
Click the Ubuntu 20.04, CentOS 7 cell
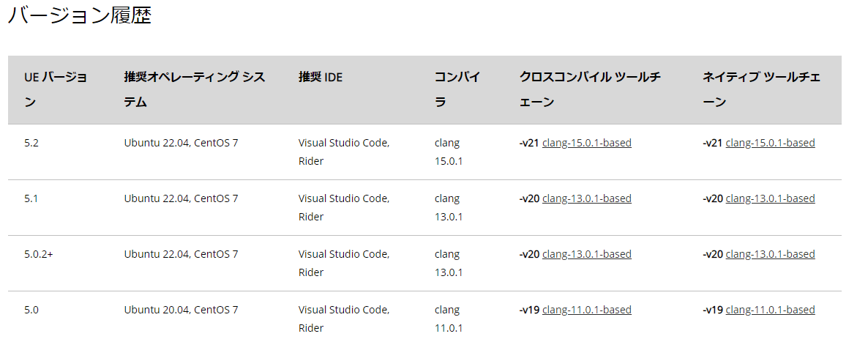[x=181, y=310]
